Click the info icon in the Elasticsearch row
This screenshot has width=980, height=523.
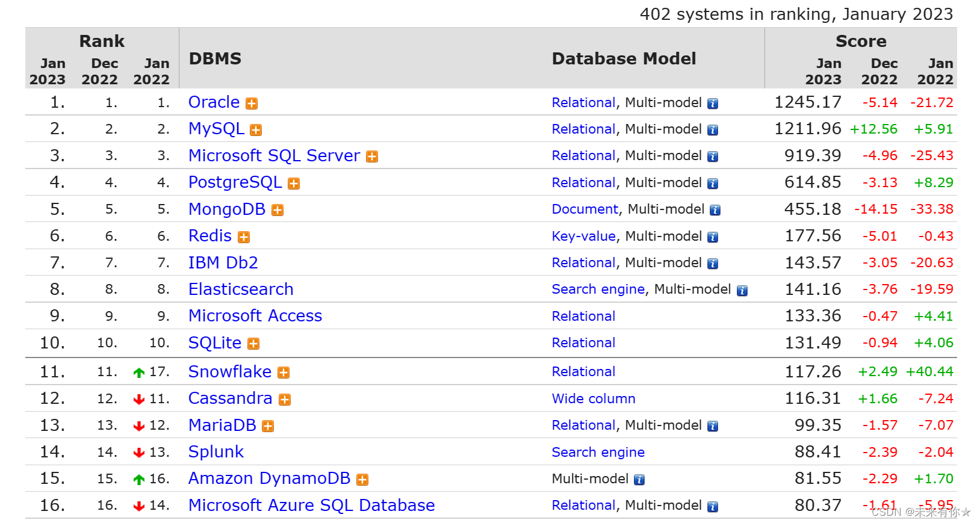[742, 291]
